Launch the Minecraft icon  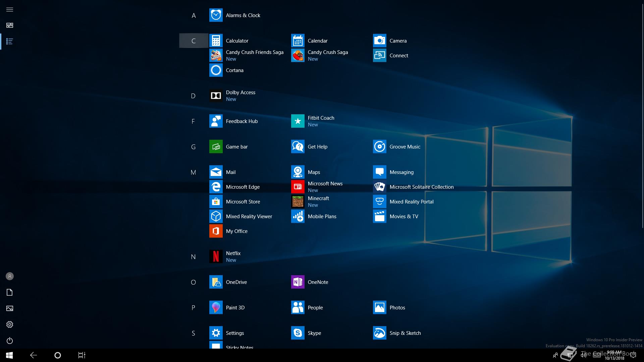pyautogui.click(x=298, y=202)
